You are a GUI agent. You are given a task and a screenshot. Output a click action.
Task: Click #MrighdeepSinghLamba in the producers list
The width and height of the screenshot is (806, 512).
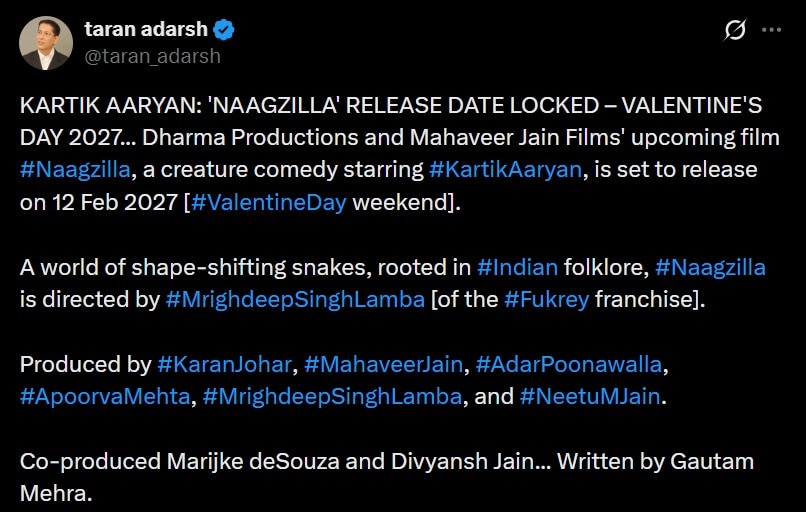[332, 396]
